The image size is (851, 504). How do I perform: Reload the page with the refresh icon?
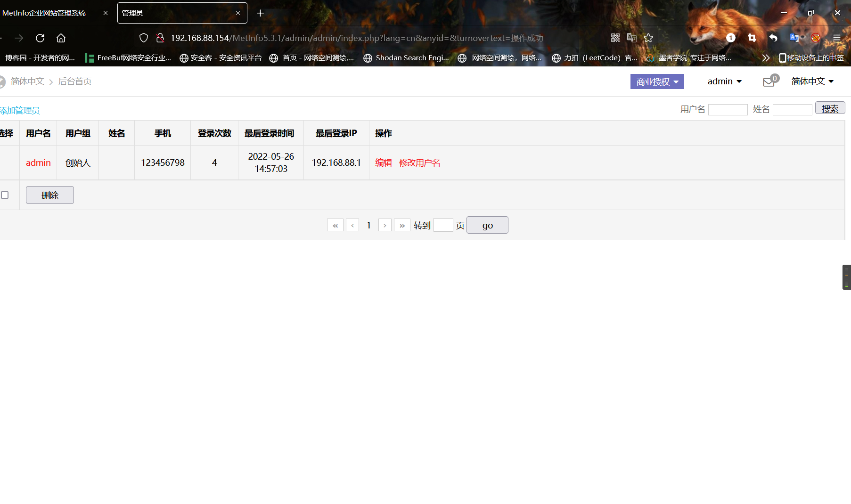40,38
